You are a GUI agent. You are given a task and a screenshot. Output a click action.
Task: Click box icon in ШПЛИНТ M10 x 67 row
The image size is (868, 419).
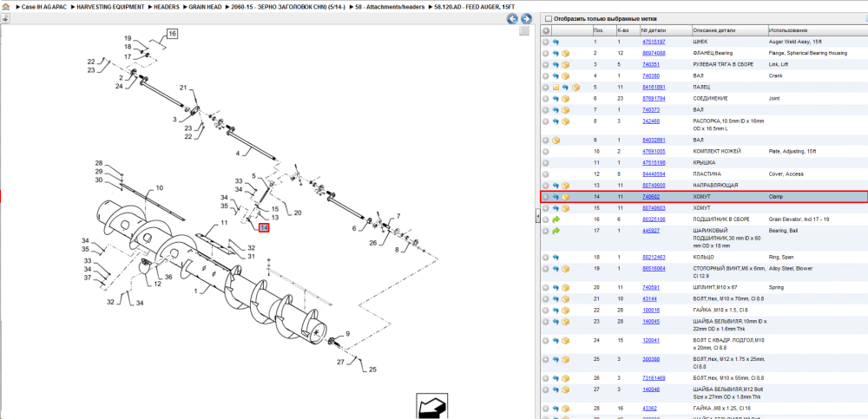point(566,288)
